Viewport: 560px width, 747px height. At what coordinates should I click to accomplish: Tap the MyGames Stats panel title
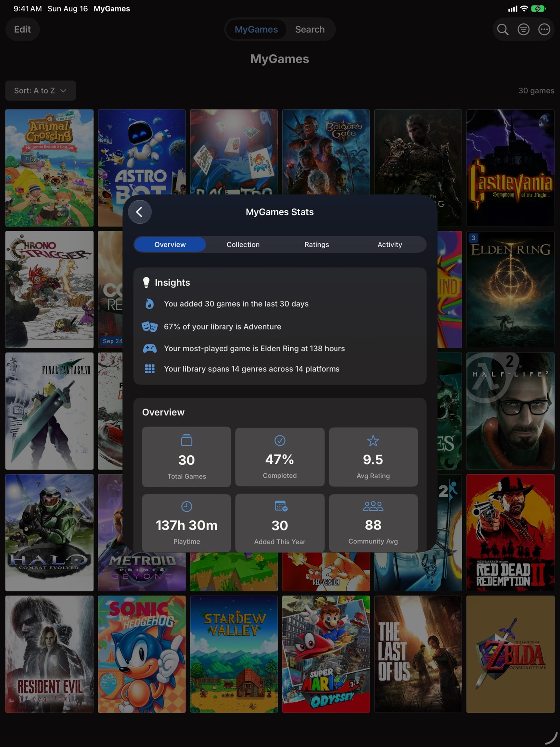pyautogui.click(x=280, y=212)
